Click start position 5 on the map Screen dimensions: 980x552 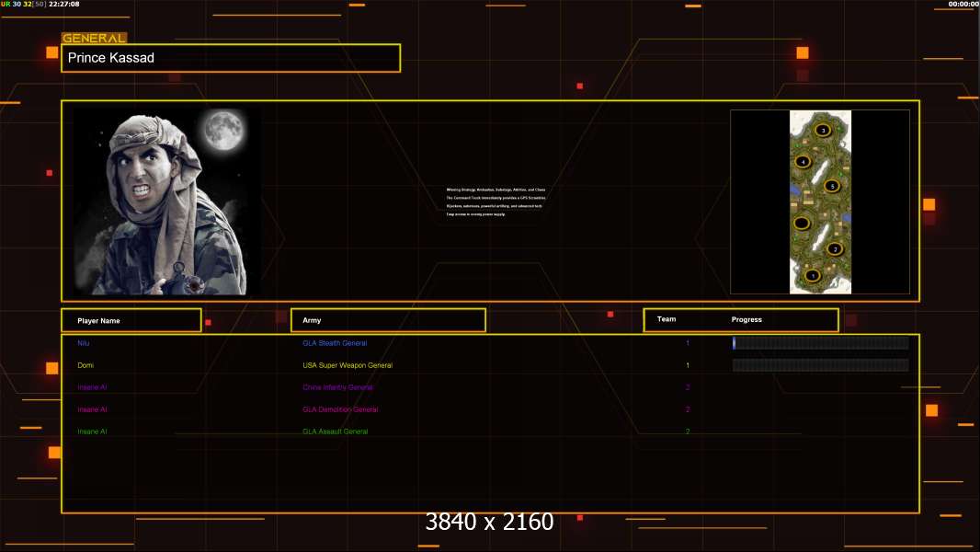pos(832,186)
